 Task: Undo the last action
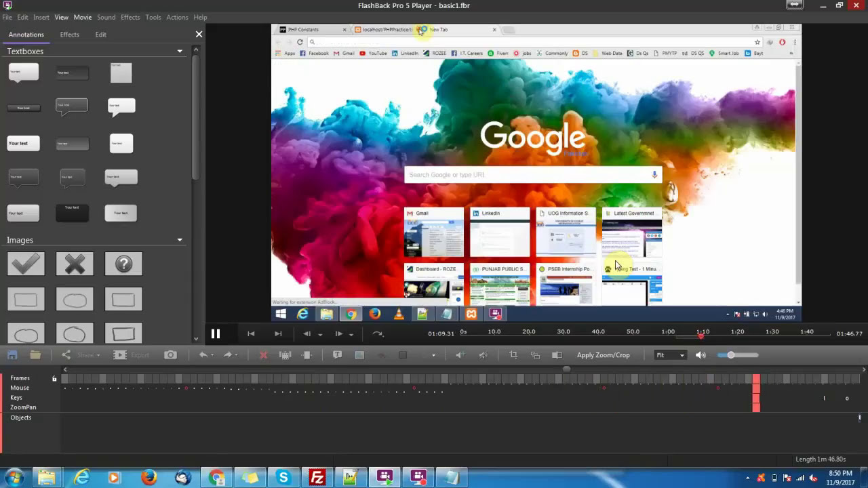coord(203,355)
